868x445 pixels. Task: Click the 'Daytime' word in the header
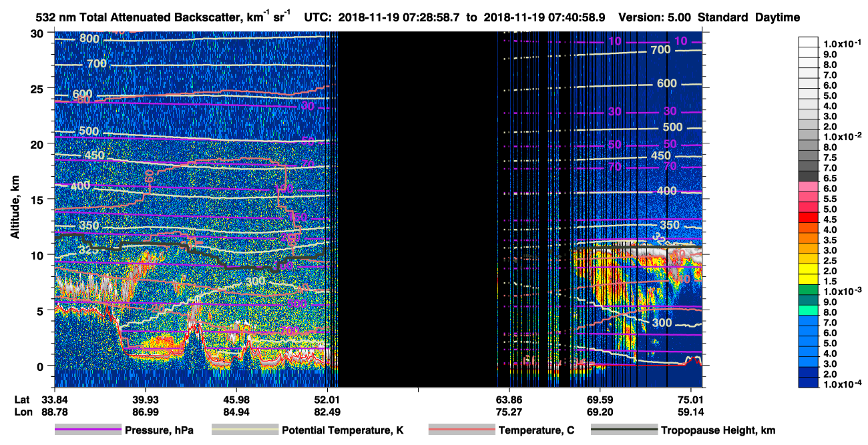pos(778,18)
